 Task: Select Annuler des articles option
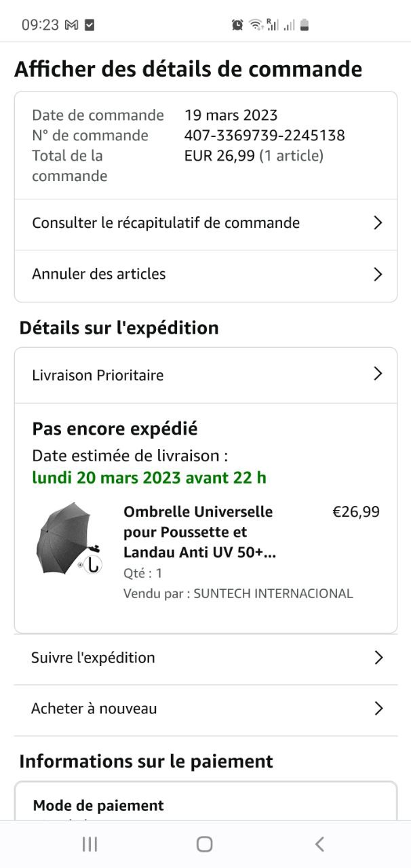point(99,275)
